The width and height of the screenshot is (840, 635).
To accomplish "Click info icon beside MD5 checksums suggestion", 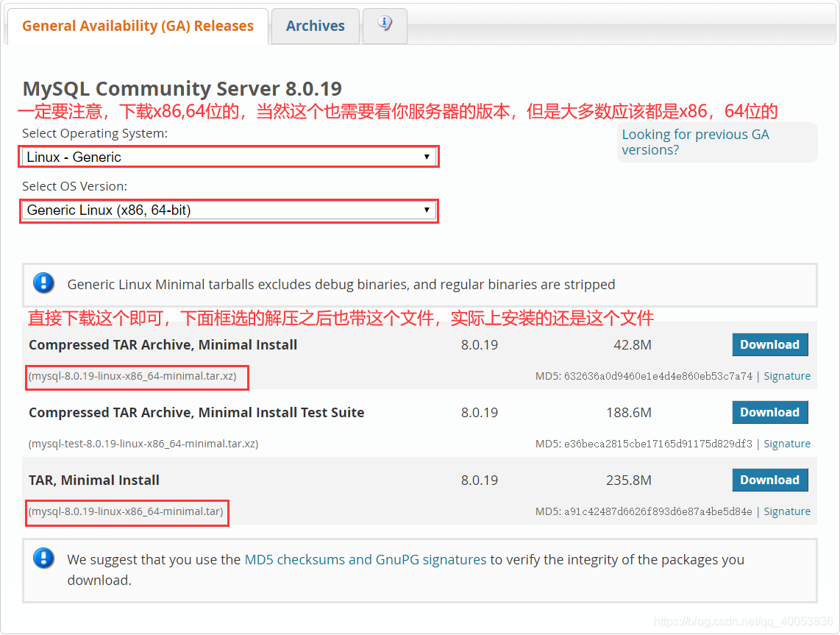I will pos(43,558).
